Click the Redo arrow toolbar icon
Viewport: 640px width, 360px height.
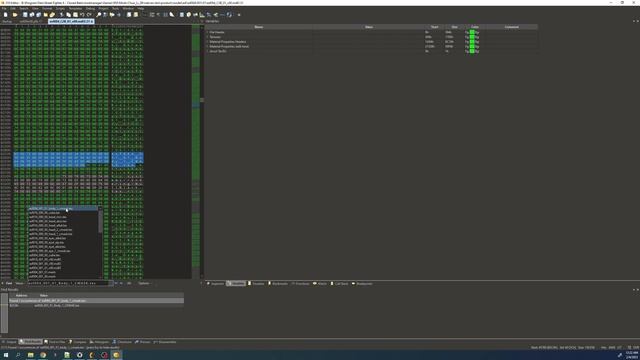pyautogui.click(x=89, y=15)
